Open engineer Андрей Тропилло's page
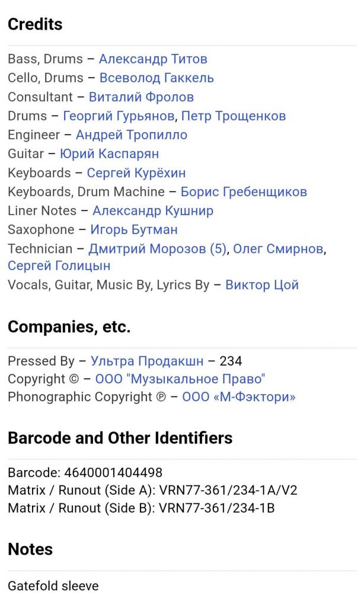The width and height of the screenshot is (364, 607). pyautogui.click(x=132, y=135)
